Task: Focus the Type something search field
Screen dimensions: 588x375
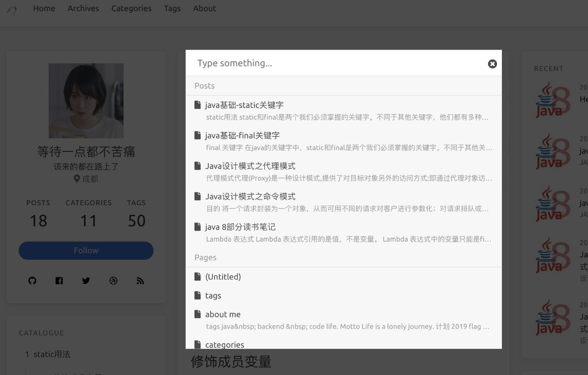Action: pyautogui.click(x=336, y=63)
